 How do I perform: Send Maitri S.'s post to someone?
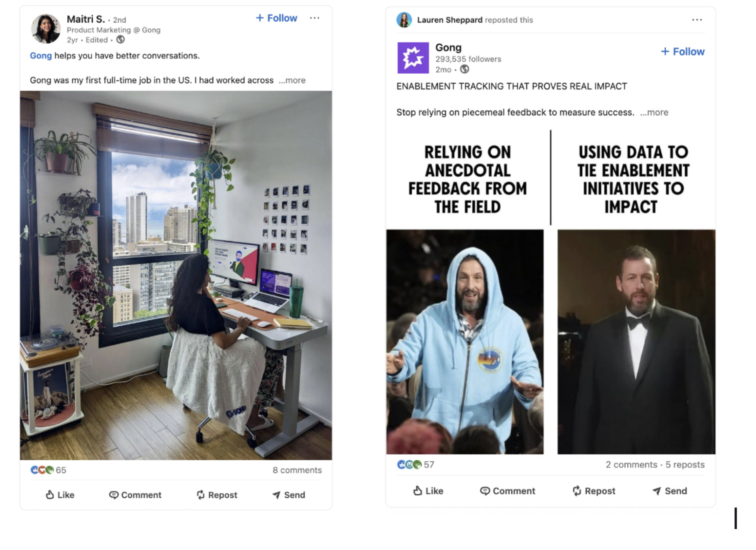click(x=288, y=495)
